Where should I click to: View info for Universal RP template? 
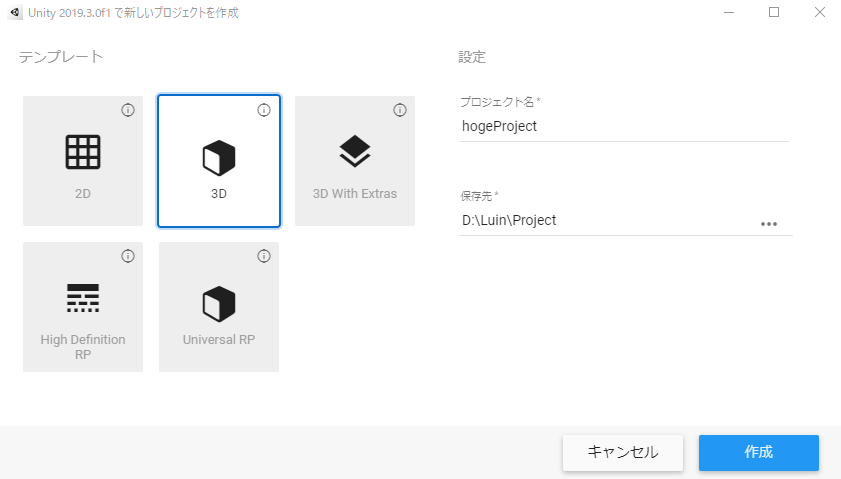[264, 256]
